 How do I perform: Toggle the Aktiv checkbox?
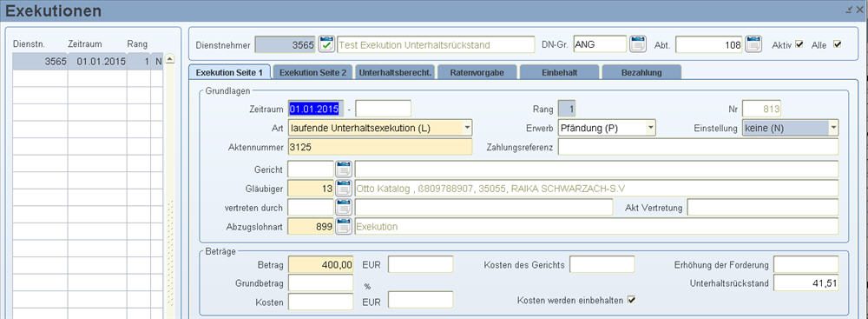pos(799,44)
